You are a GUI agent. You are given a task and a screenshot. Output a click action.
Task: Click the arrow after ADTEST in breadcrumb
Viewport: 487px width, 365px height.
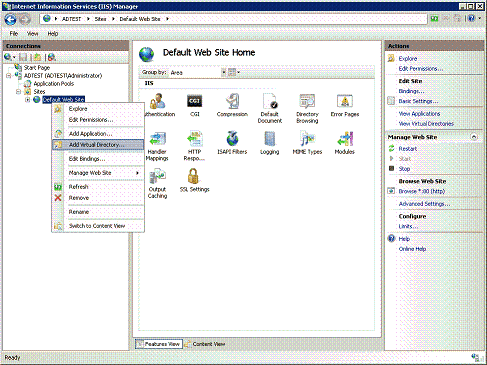[88, 19]
